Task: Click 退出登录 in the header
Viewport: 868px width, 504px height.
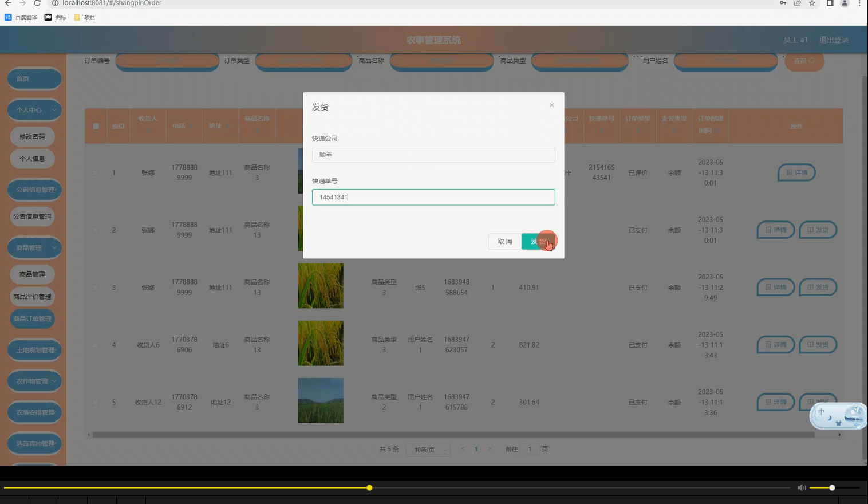Action: [834, 40]
